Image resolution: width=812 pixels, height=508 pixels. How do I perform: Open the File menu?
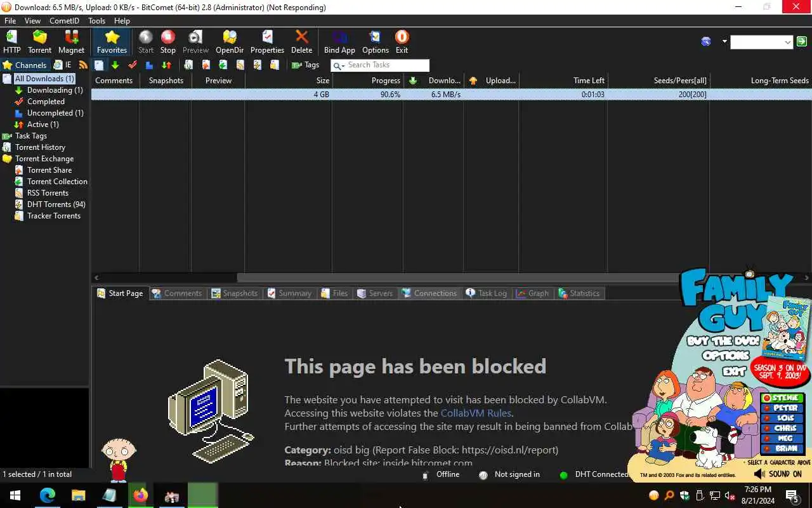pos(10,21)
